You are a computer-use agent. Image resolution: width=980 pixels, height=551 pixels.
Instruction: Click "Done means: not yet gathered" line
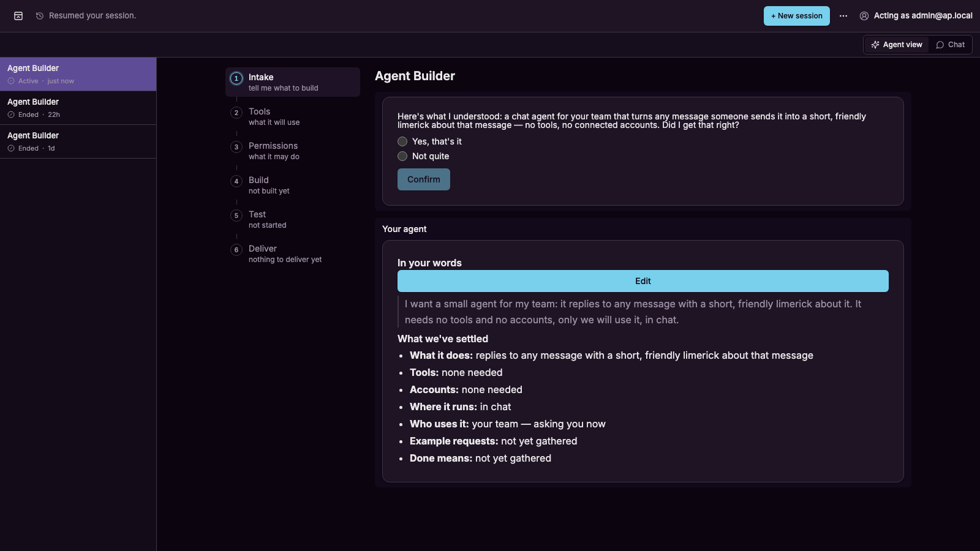tap(480, 458)
